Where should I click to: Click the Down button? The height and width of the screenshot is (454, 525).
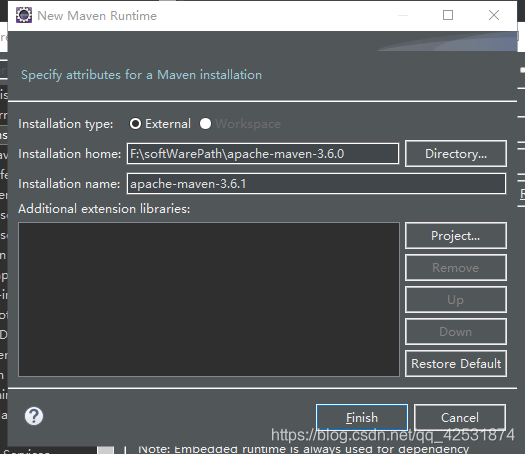456,331
